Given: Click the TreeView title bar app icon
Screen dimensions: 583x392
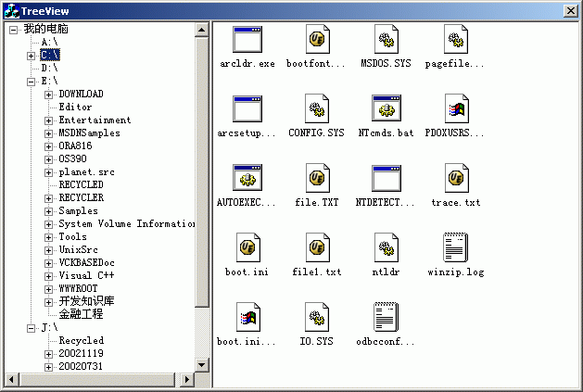Looking at the screenshot, I should tap(11, 11).
